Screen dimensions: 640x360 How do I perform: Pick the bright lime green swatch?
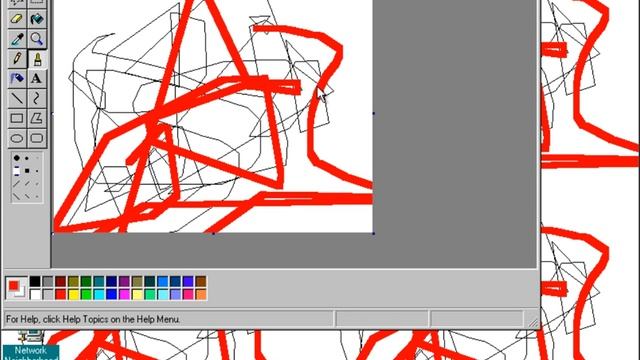[x=86, y=294]
